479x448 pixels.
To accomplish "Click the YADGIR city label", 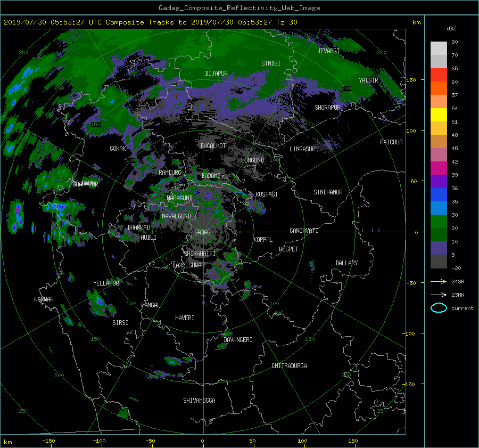I will (x=368, y=80).
